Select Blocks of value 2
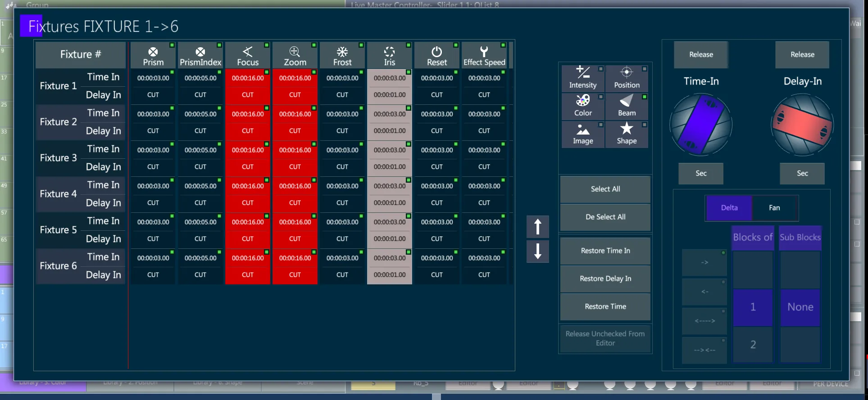Image resolution: width=868 pixels, height=400 pixels. (x=753, y=345)
